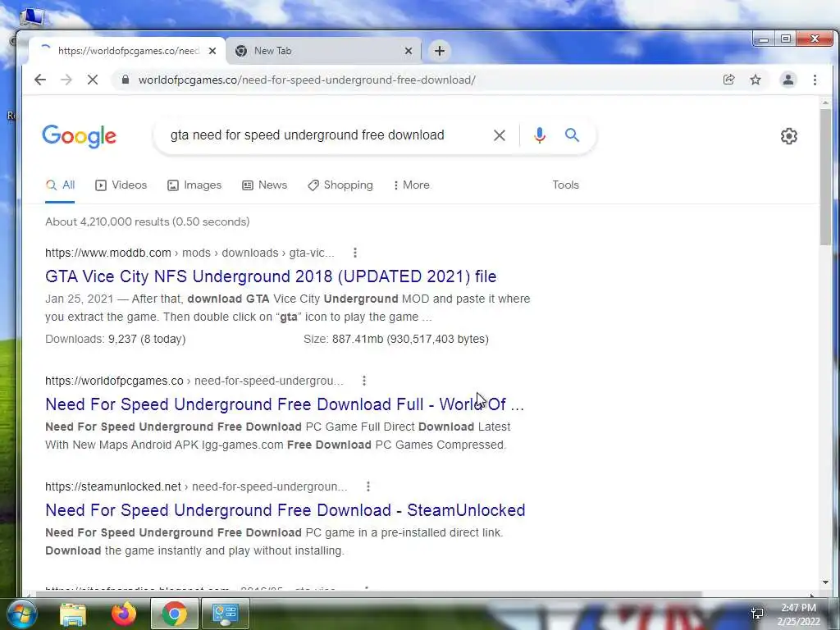Open options for moddb.com result

pos(355,253)
